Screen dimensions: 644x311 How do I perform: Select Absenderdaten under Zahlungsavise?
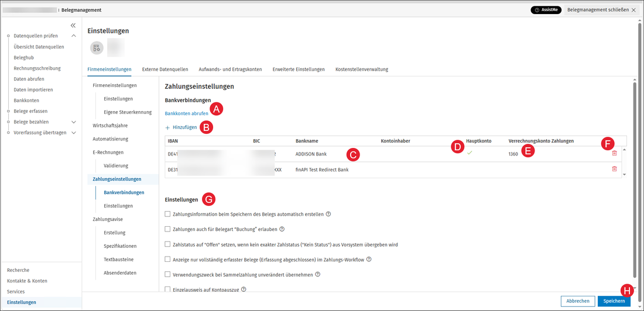121,273
